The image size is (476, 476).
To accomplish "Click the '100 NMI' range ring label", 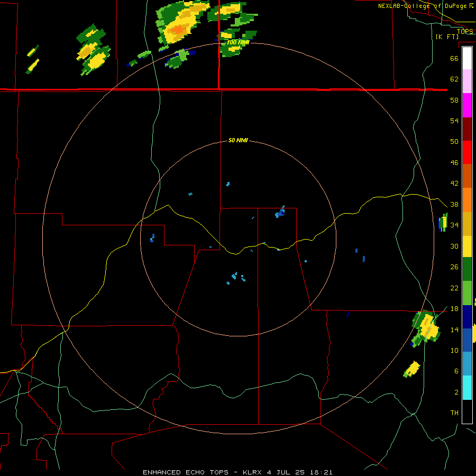I will coord(238,42).
